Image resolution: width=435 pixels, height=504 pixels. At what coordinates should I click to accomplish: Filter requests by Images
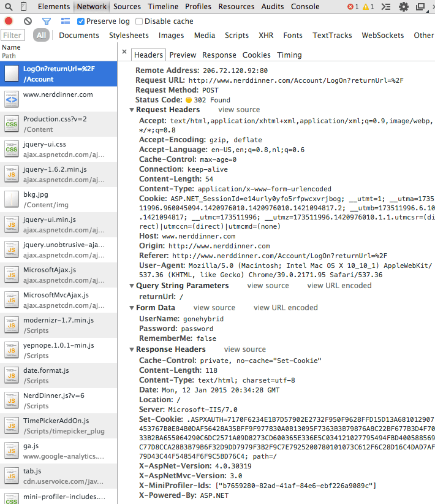coord(171,36)
